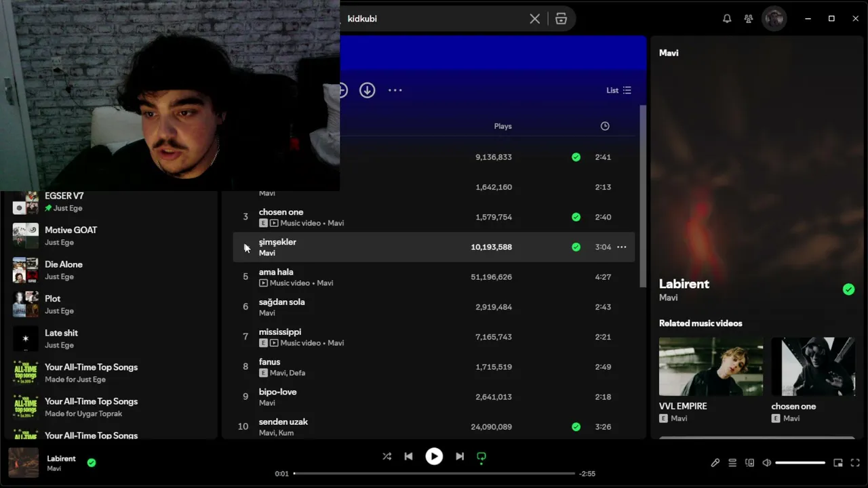This screenshot has width=868, height=488.
Task: Skip to the next track
Action: click(x=460, y=457)
